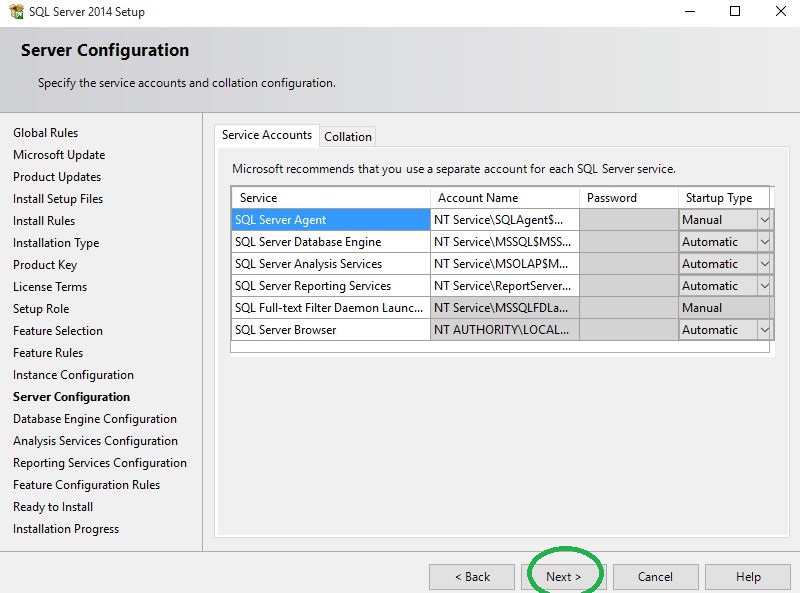Click Ready to Install step
Image resolution: width=800 pixels, height=593 pixels.
click(53, 507)
